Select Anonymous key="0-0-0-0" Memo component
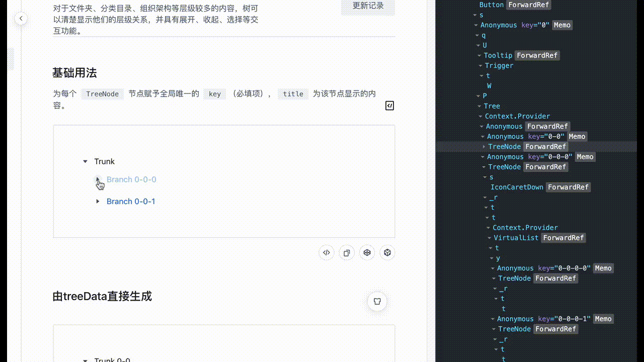This screenshot has width=644, height=362. [515, 268]
